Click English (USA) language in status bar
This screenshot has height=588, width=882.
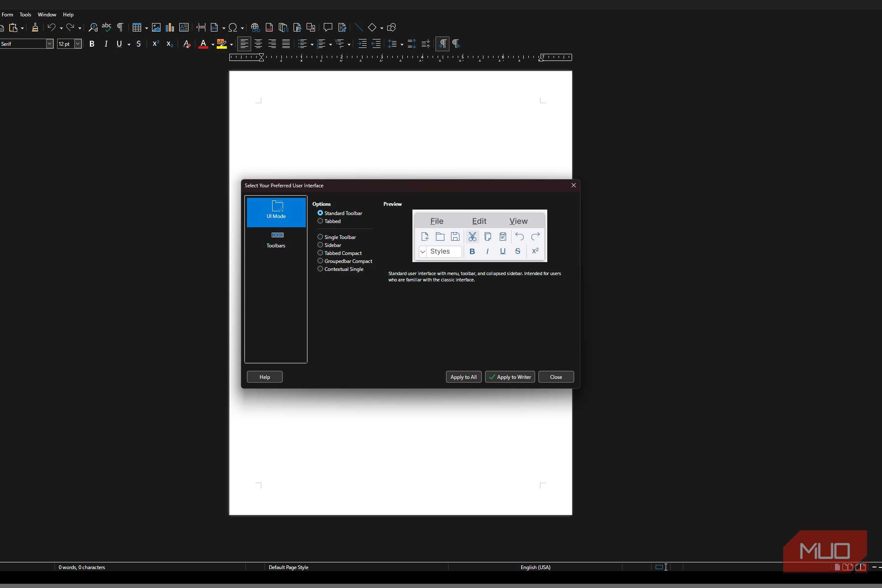(535, 567)
